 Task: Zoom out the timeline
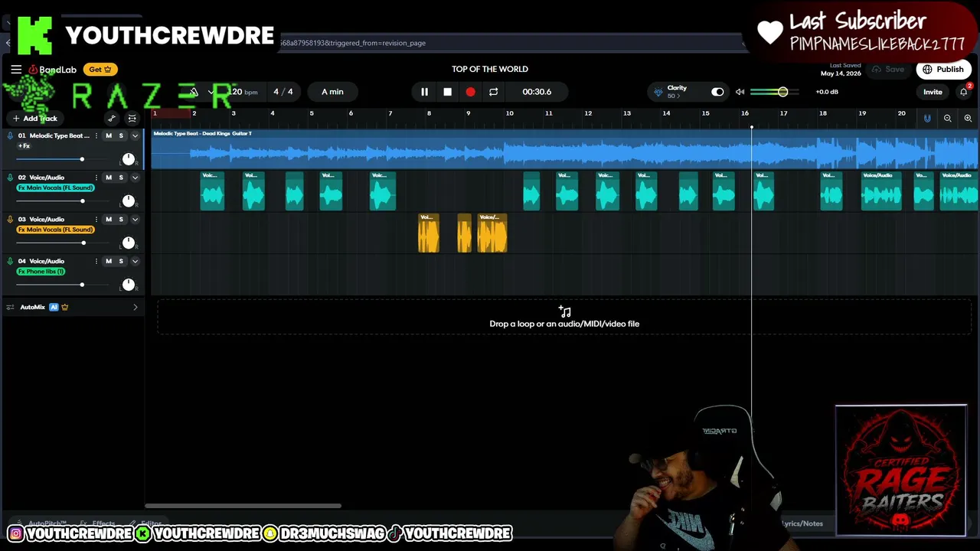pos(948,119)
